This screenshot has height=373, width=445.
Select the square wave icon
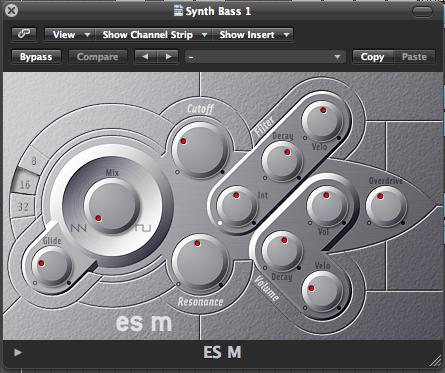tap(143, 228)
